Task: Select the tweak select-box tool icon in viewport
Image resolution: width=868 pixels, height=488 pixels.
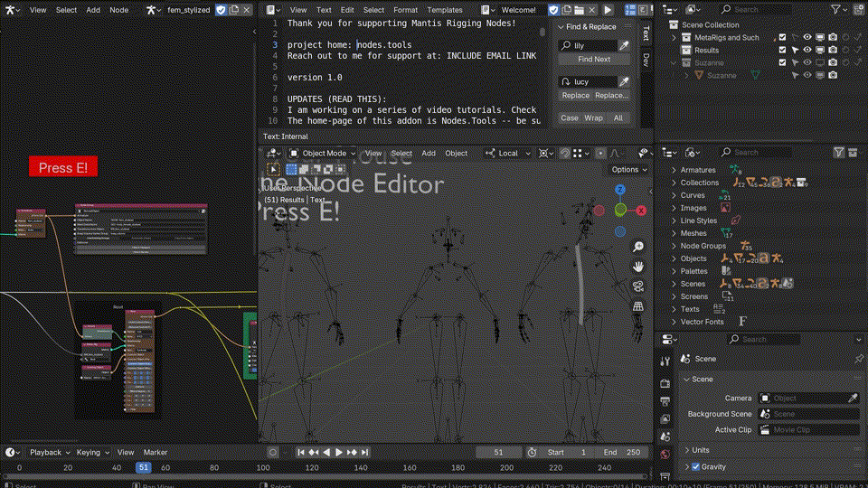Action: (x=274, y=169)
